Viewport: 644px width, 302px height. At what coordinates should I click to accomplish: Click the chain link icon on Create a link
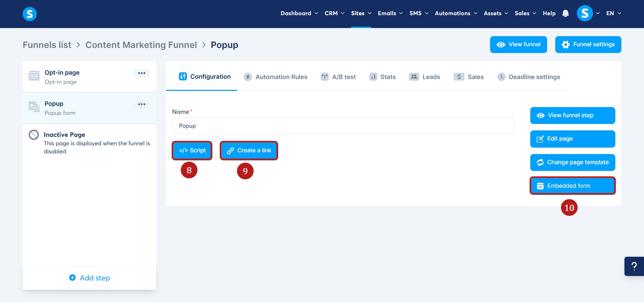[x=231, y=151]
